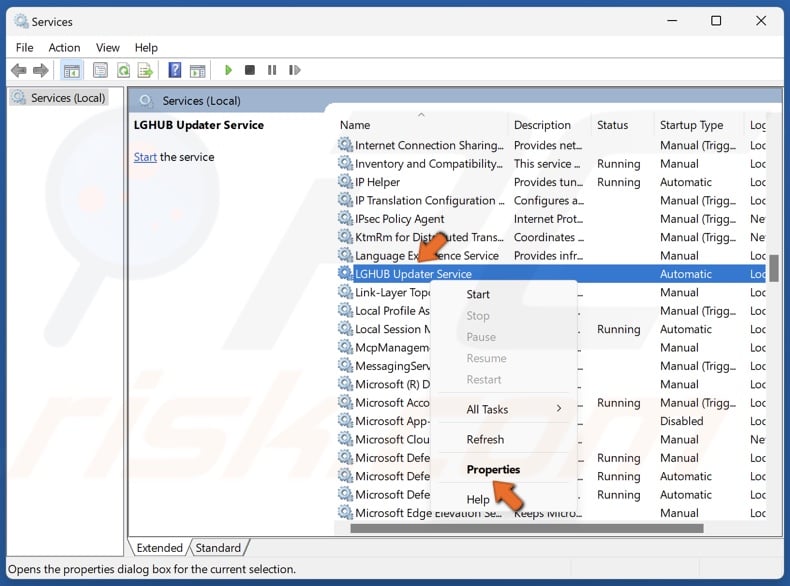
Task: Click the Pause Service toolbar icon
Action: (272, 70)
